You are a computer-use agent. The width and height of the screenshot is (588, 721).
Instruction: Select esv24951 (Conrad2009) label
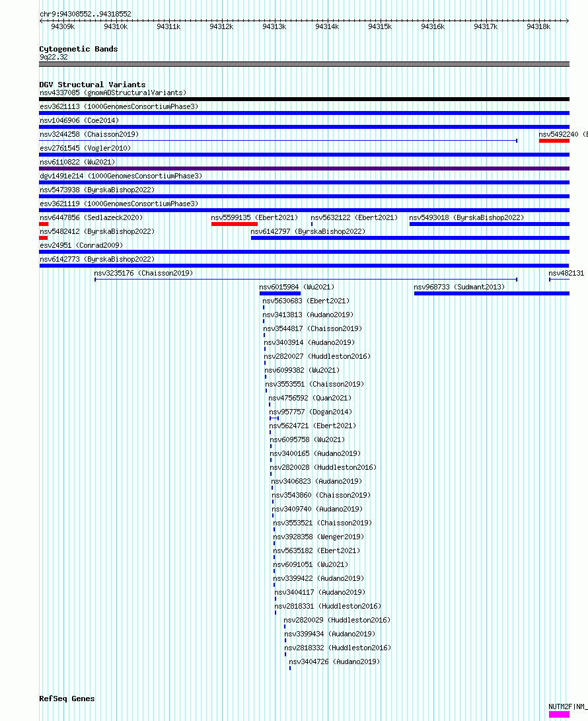click(81, 245)
